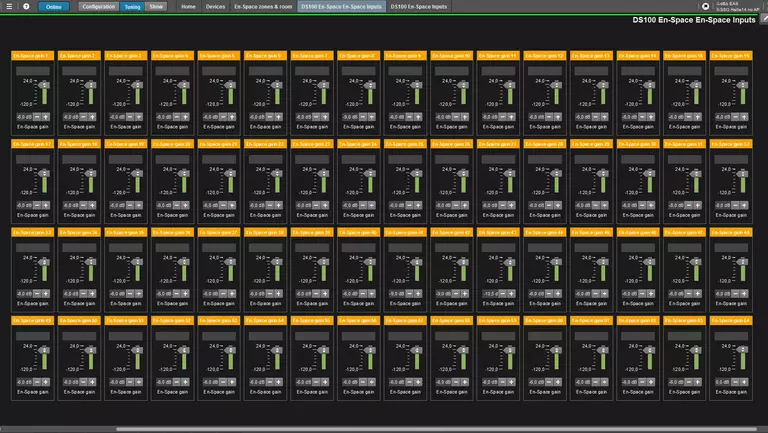Select the En-Space gain 17 orange header
Image resolution: width=768 pixels, height=433 pixels.
[32, 144]
